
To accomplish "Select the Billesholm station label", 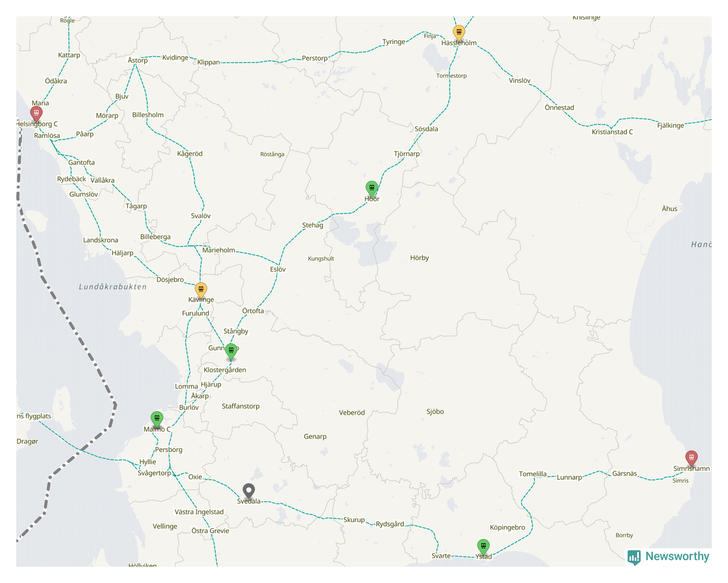I will (x=148, y=115).
